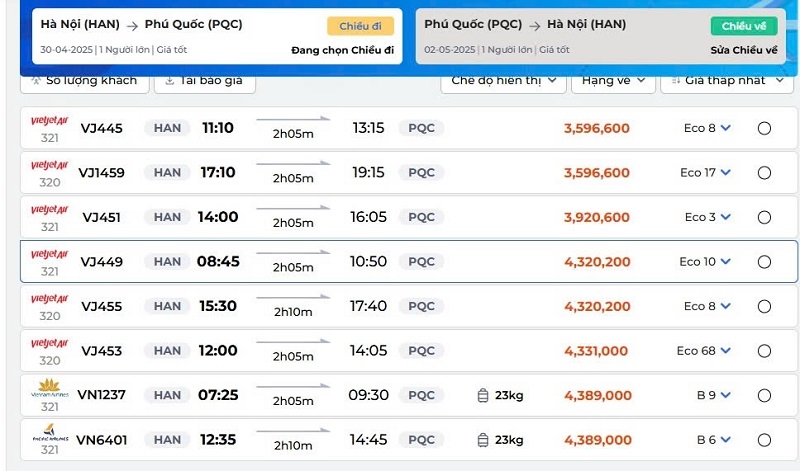Click the download icon in Tải báo giá
Screen dimensions: 800x471
click(170, 79)
